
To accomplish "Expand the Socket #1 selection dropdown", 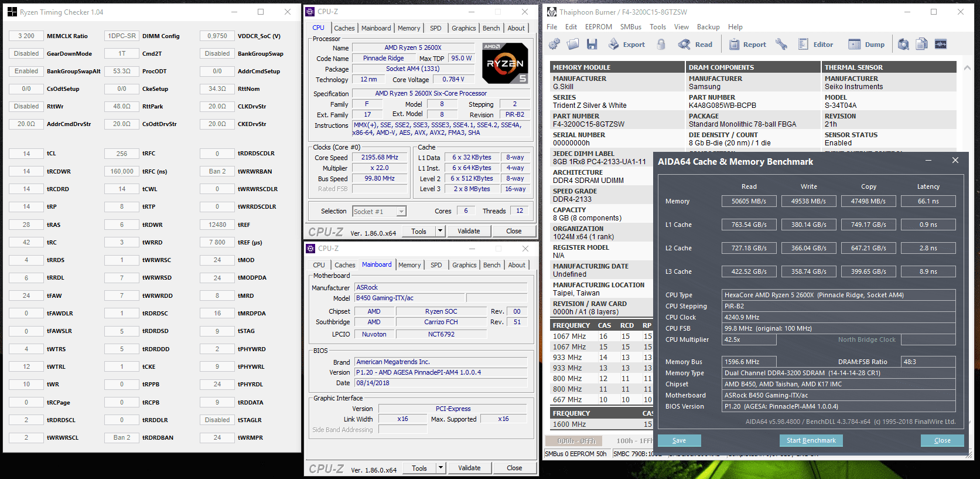I will (401, 212).
